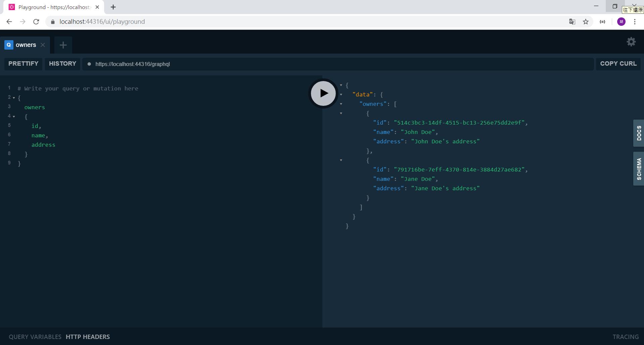Click the comment on query line 1
The width and height of the screenshot is (644, 345).
78,88
